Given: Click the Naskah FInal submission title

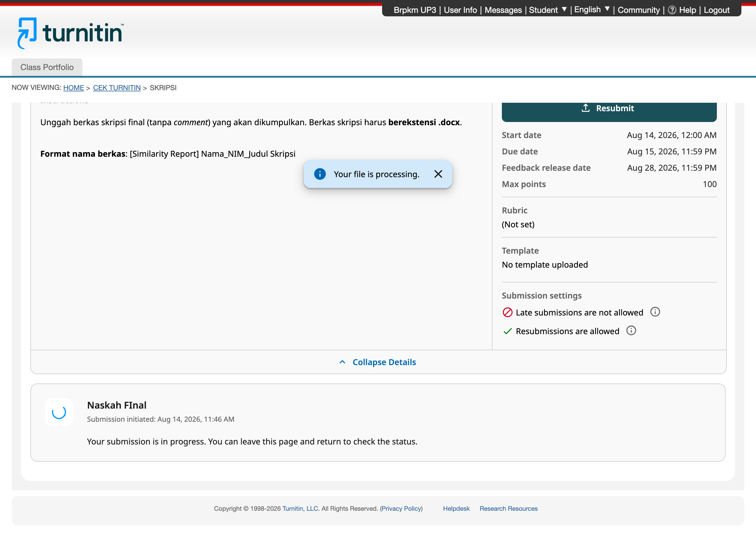Looking at the screenshot, I should click(117, 405).
